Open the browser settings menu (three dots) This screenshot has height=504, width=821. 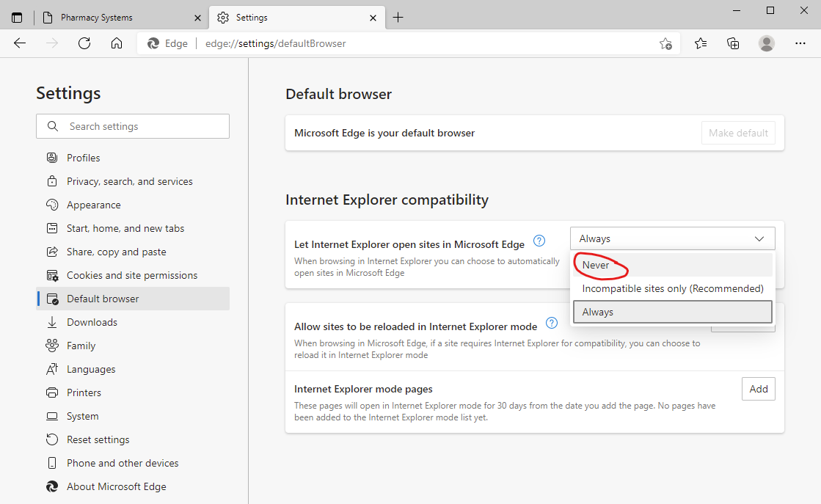(800, 43)
